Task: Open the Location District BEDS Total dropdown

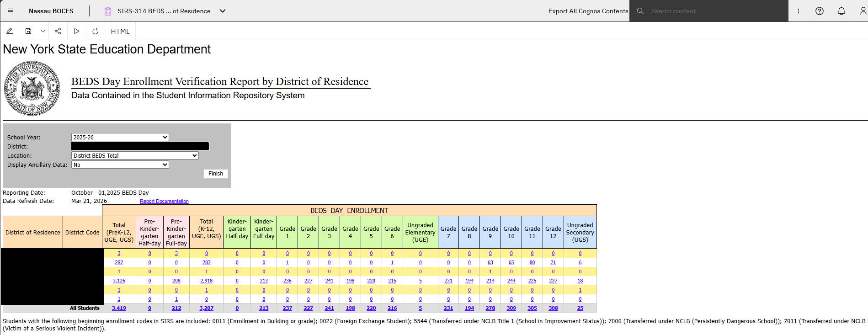Action: click(135, 155)
